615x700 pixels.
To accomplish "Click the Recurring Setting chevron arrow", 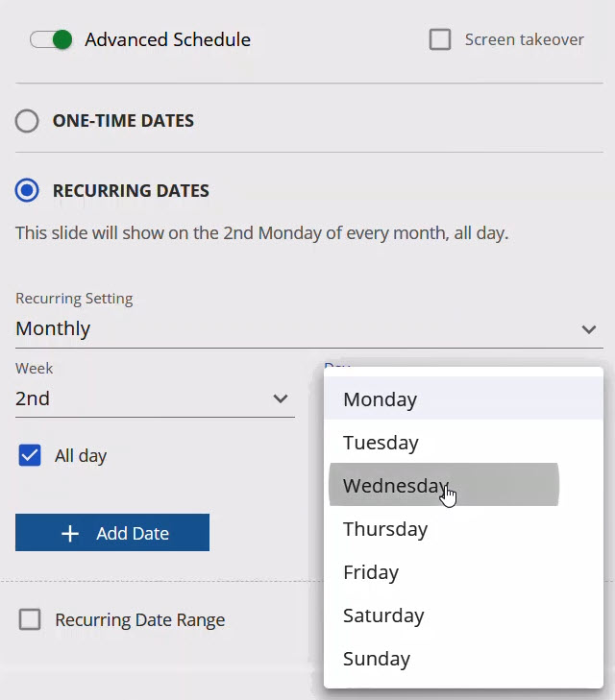I will tap(589, 329).
